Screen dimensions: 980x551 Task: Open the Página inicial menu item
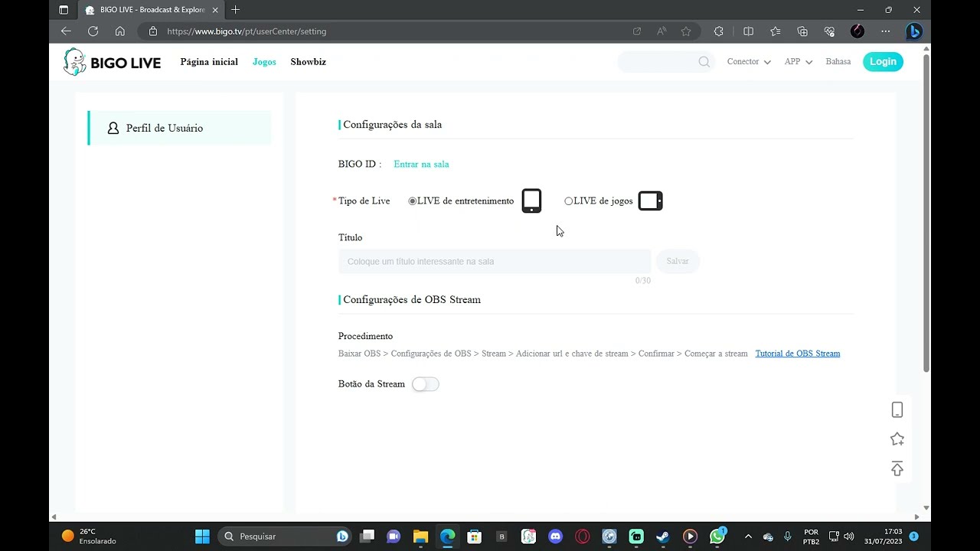click(x=209, y=62)
